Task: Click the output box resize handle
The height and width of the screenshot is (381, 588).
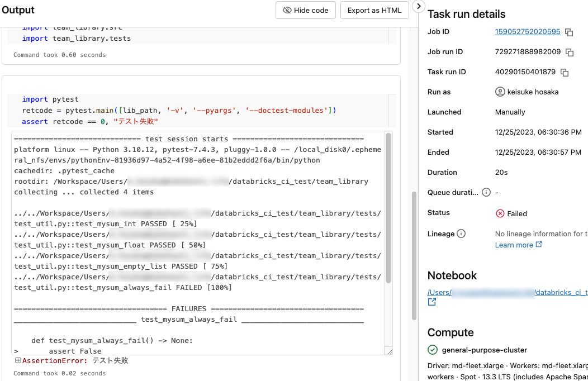Action: tap(388, 351)
